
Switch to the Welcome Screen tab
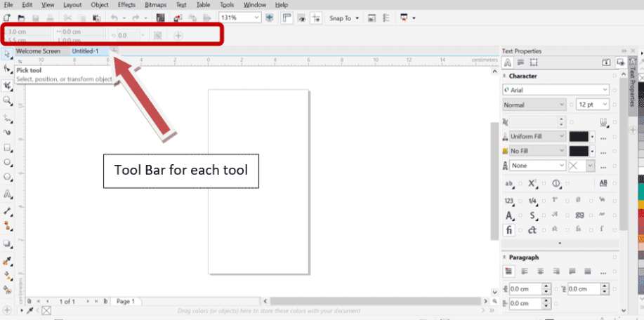[x=38, y=51]
